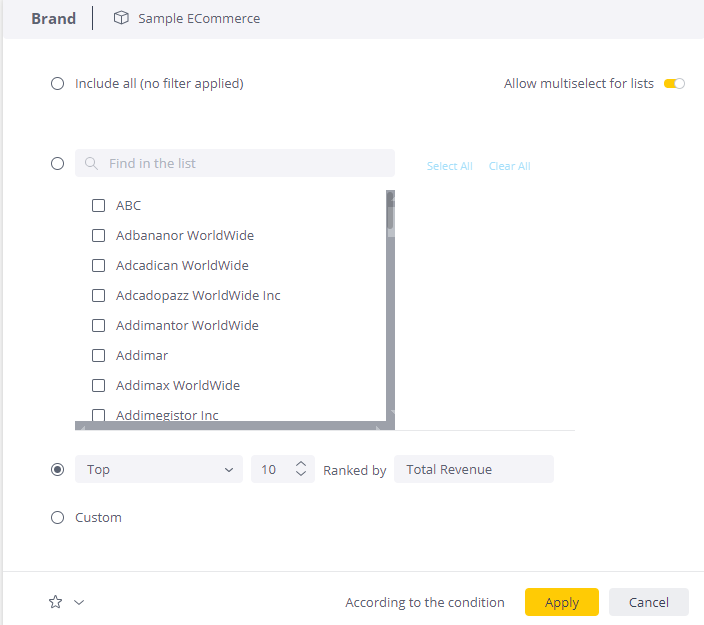Check the Adbananor WorldWide checkbox

point(99,235)
